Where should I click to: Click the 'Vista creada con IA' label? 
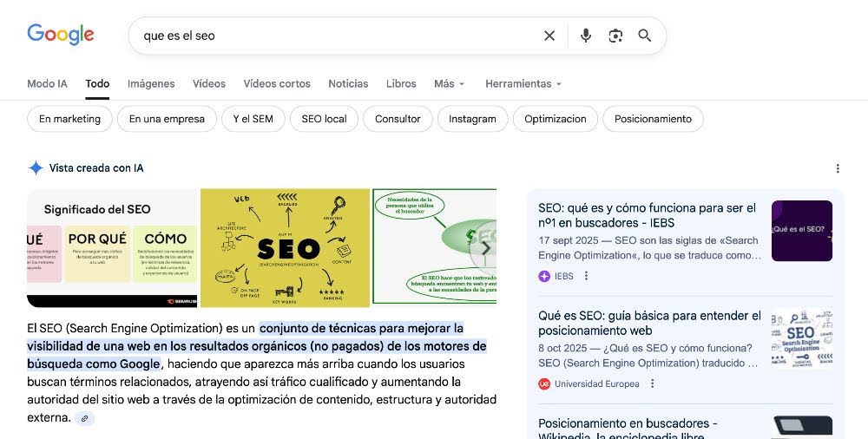[96, 167]
